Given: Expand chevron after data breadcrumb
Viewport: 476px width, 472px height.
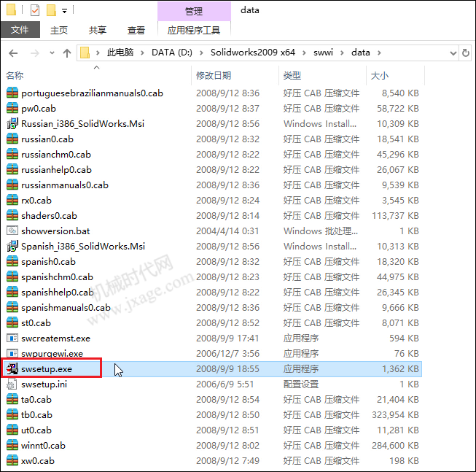Looking at the screenshot, I should (x=379, y=53).
